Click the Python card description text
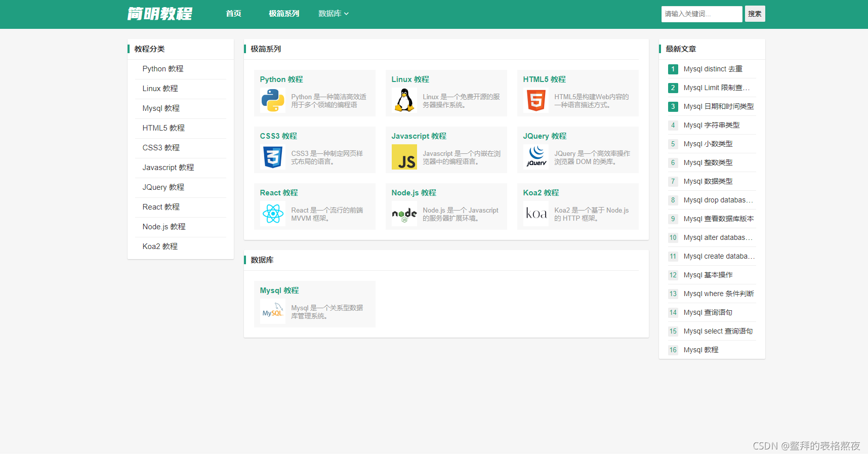The image size is (868, 455). click(328, 101)
